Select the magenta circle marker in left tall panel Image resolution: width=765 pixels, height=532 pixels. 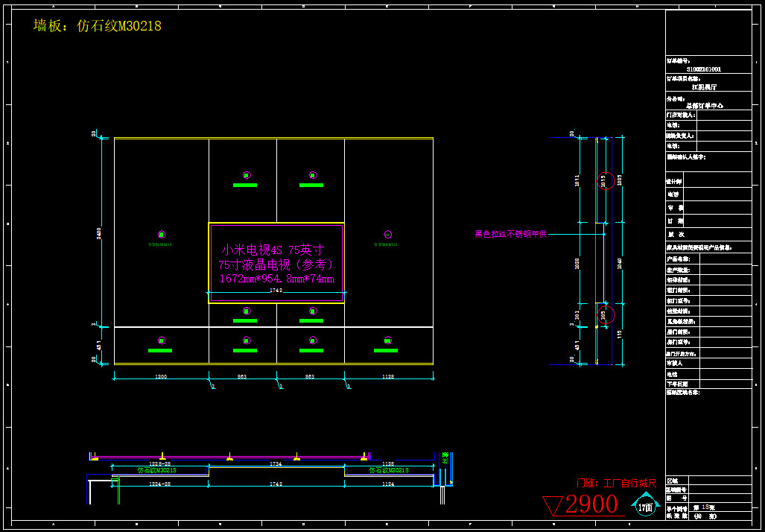coord(161,234)
